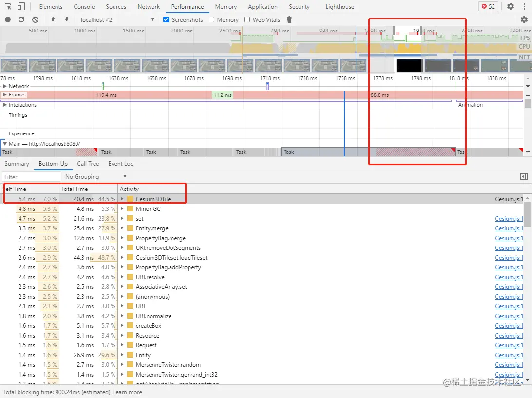Clear the recording with the clear icon
Viewport: 532px width, 398px height.
coord(35,19)
